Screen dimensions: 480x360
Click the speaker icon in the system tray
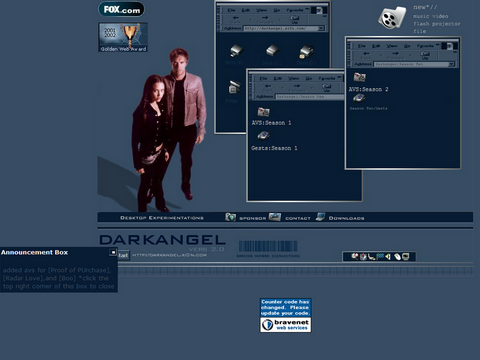point(388,256)
